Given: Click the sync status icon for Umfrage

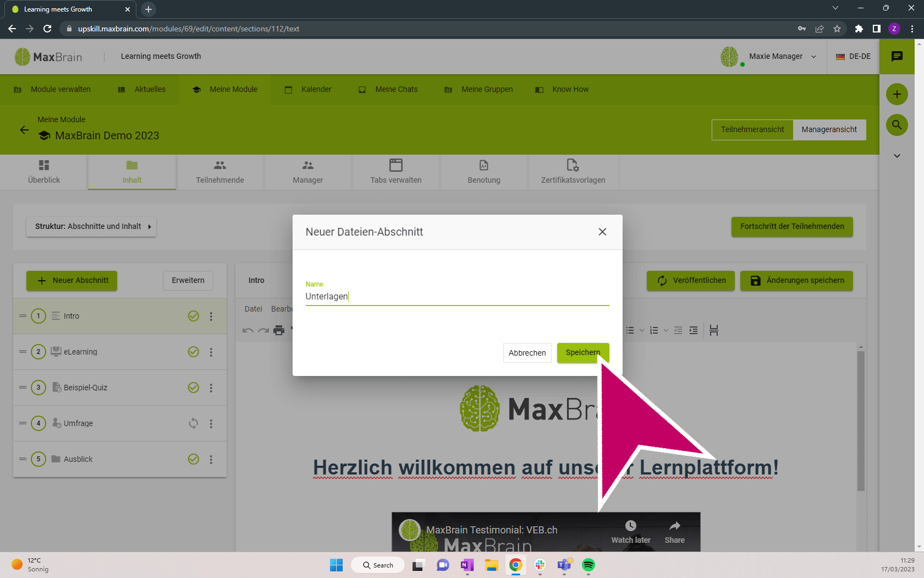Looking at the screenshot, I should coord(194,423).
